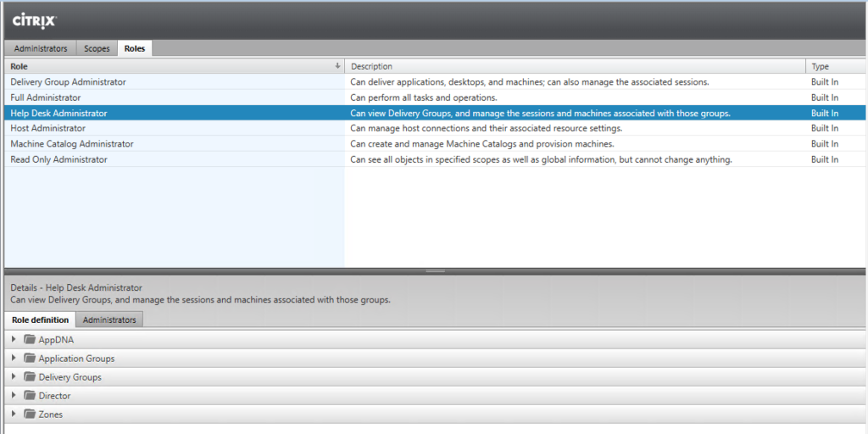
Task: Click description about creating Machine Catalogs
Action: (x=482, y=143)
